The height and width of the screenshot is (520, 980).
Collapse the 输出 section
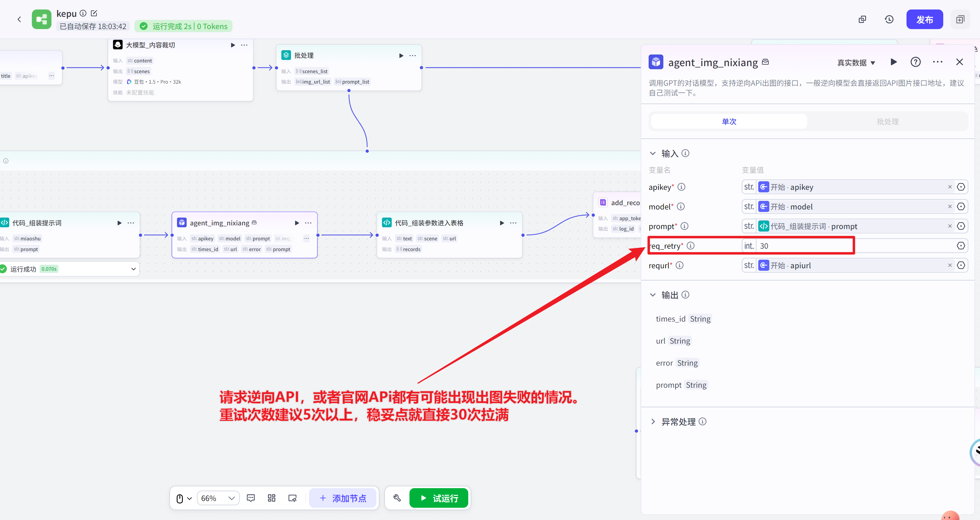(653, 295)
